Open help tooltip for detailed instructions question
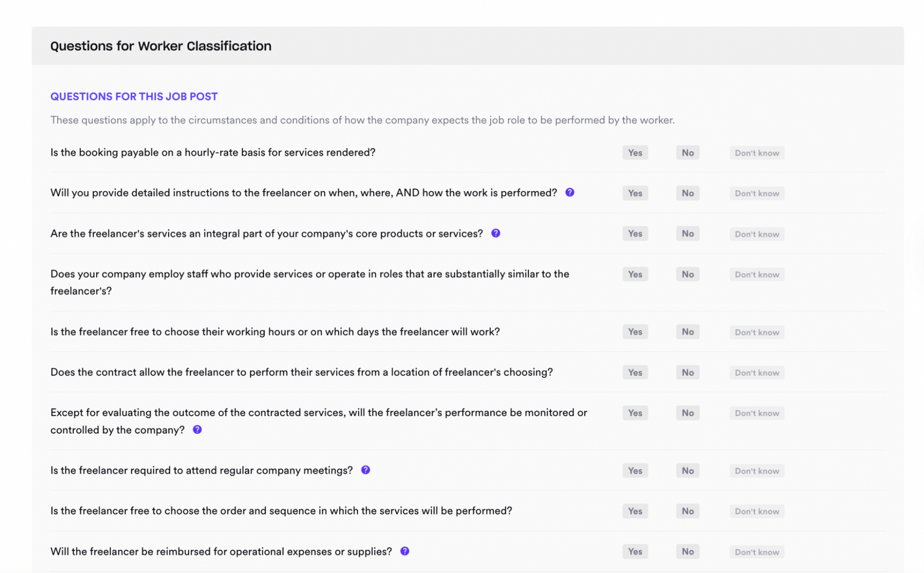The height and width of the screenshot is (573, 924). (x=569, y=192)
